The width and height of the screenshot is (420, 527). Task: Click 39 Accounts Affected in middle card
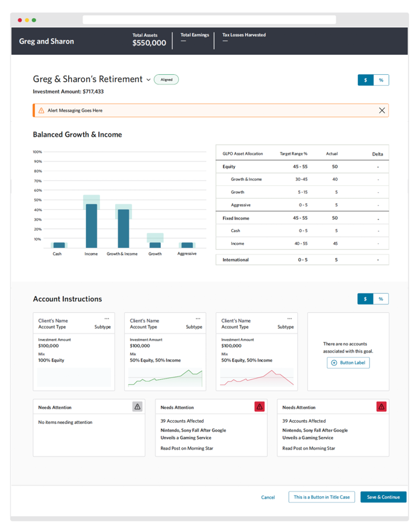tap(182, 421)
